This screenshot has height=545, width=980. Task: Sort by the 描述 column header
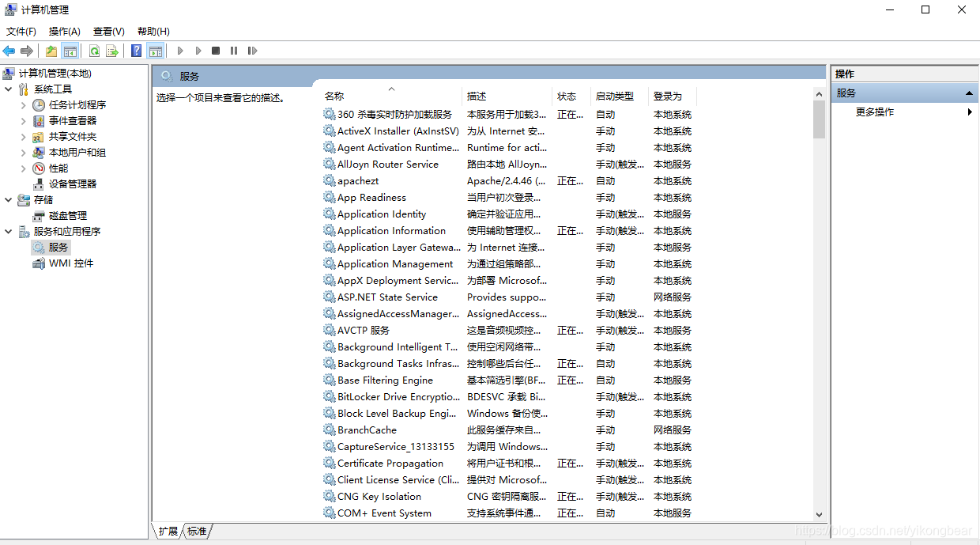point(507,96)
